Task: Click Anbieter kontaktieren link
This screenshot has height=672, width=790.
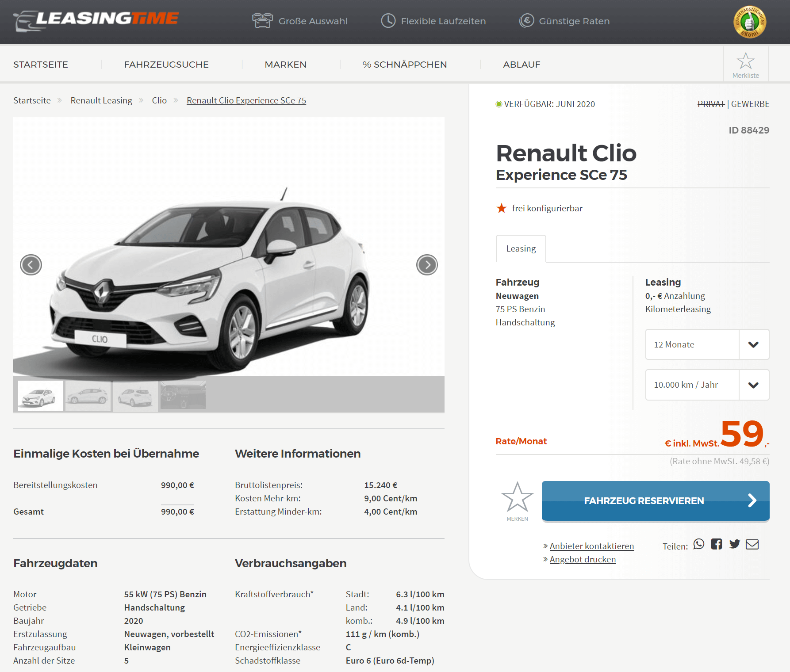Action: pyautogui.click(x=592, y=546)
